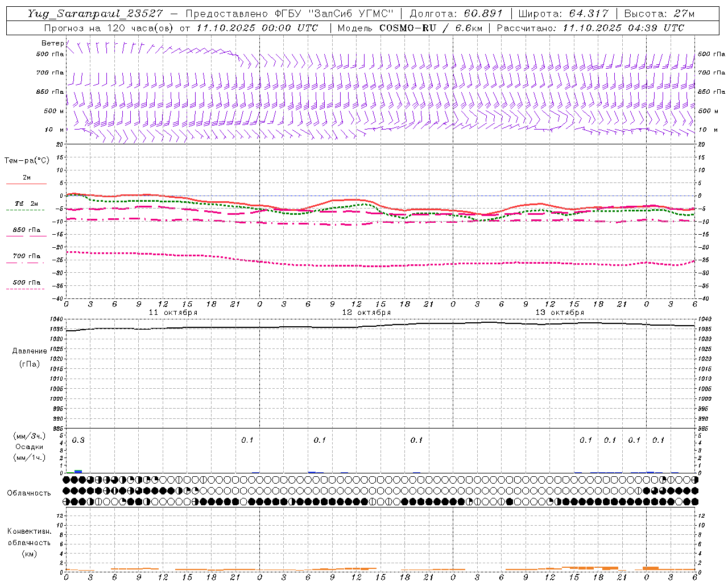
Task: Click the 'Конвективн.' convective cloud label
Action: click(29, 531)
